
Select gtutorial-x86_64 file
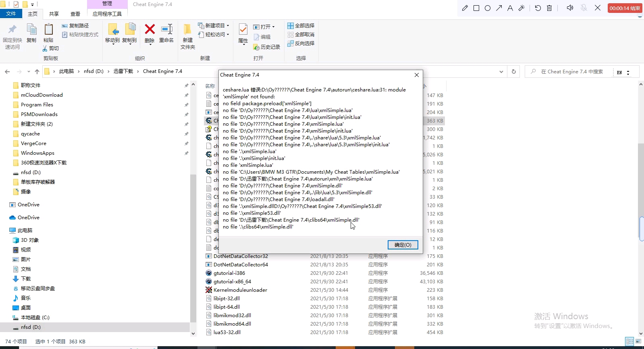click(x=232, y=282)
